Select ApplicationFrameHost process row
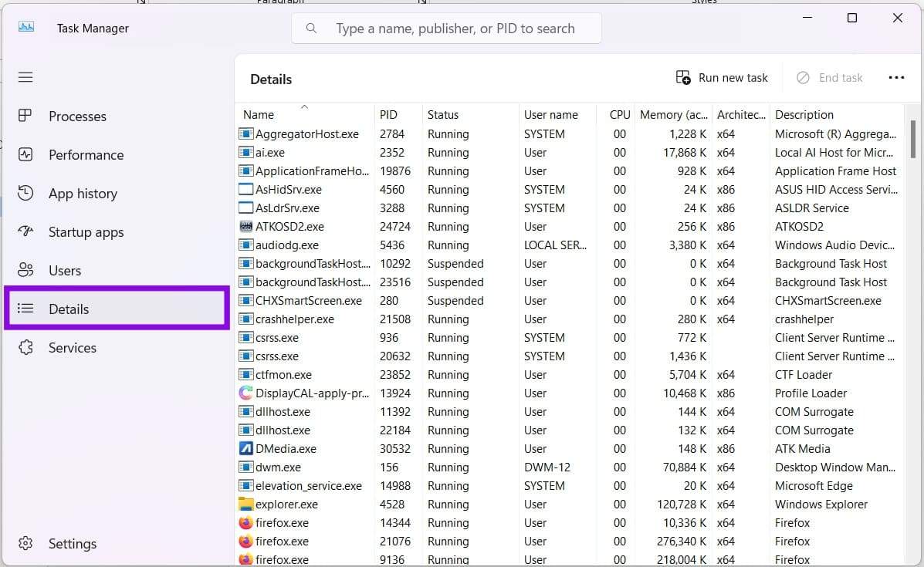 pos(570,171)
